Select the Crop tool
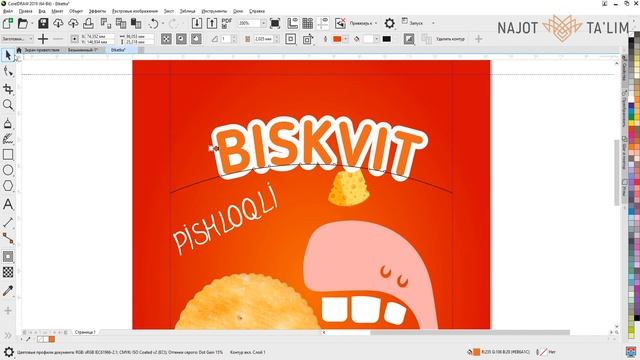The height and width of the screenshot is (360, 640). point(8,89)
